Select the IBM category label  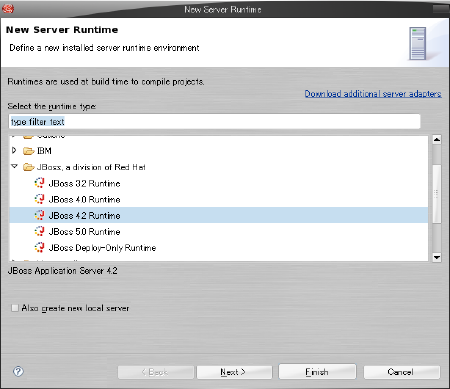pyautogui.click(x=44, y=151)
